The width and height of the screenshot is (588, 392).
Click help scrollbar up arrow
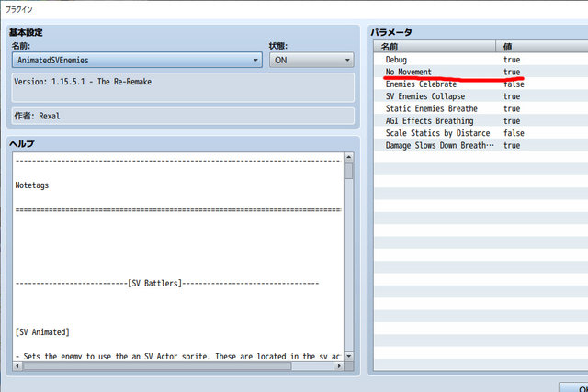pyautogui.click(x=349, y=157)
